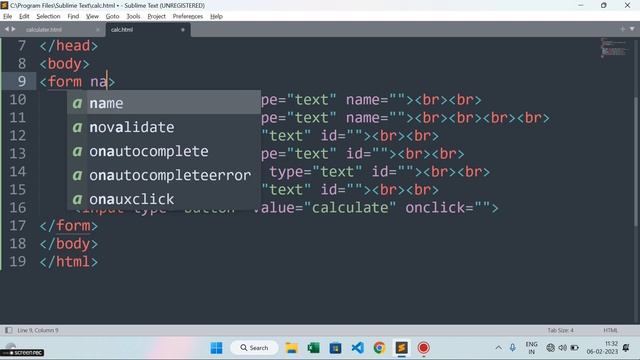The image size is (640, 360).
Task: Click Line 9, Column 9 status text
Action: (38, 330)
